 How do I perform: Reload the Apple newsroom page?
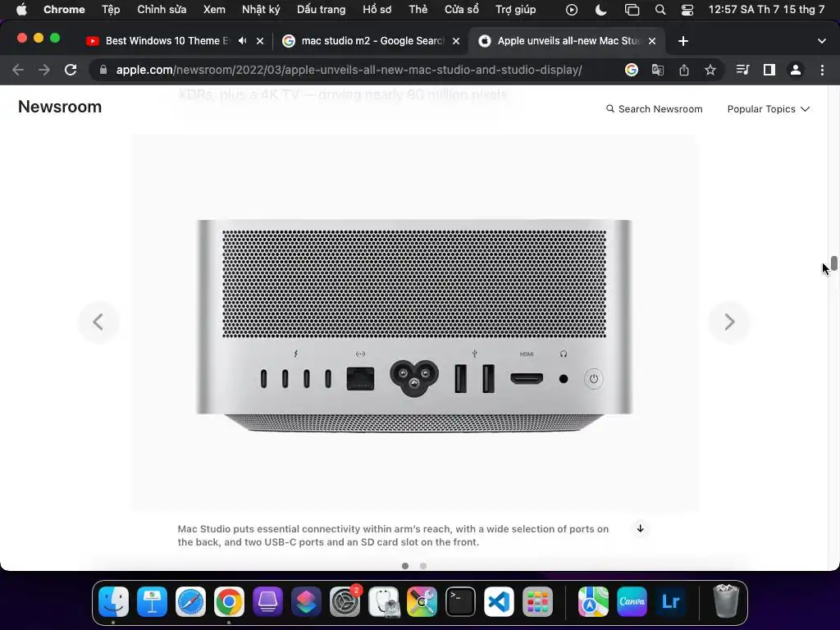coord(71,70)
